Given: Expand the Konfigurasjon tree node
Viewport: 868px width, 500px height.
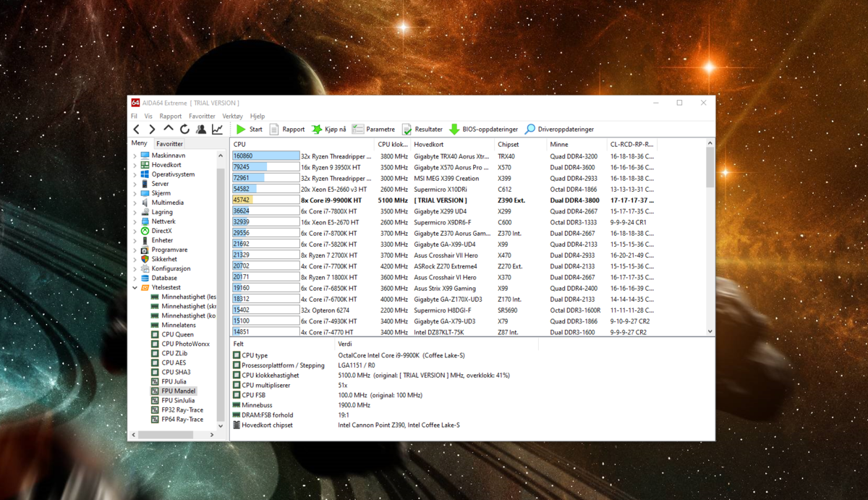Looking at the screenshot, I should 135,268.
